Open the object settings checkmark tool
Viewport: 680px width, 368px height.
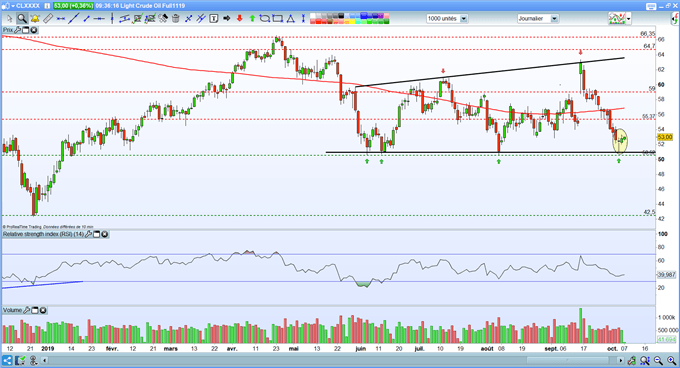point(137,19)
